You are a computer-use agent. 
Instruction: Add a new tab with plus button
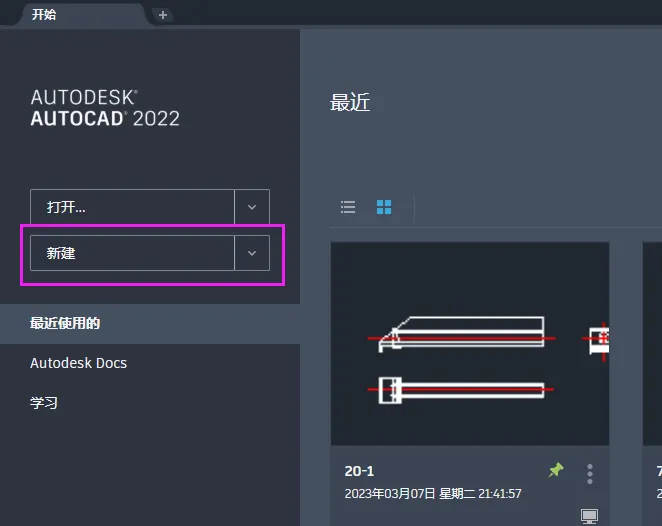coord(163,15)
